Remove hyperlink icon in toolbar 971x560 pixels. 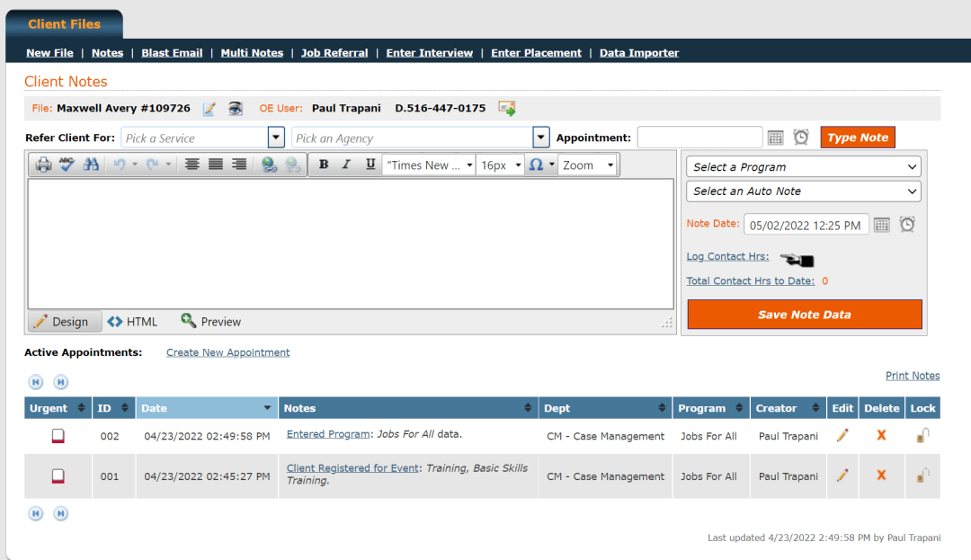coord(293,164)
